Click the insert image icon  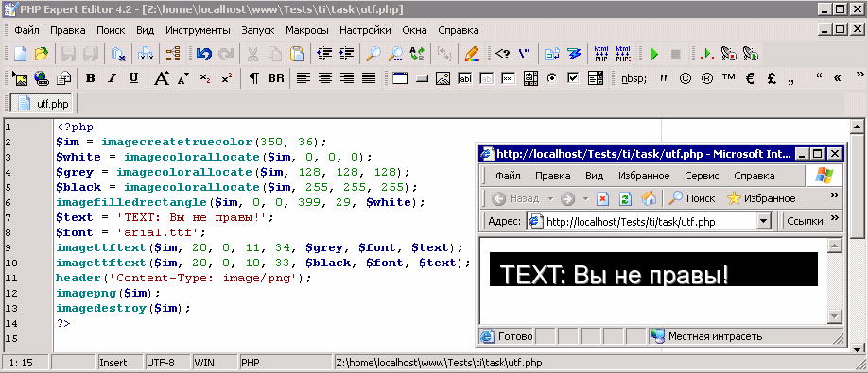[20, 78]
